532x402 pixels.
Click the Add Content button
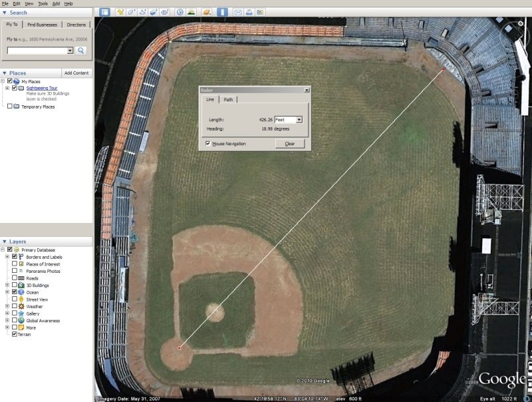(76, 73)
